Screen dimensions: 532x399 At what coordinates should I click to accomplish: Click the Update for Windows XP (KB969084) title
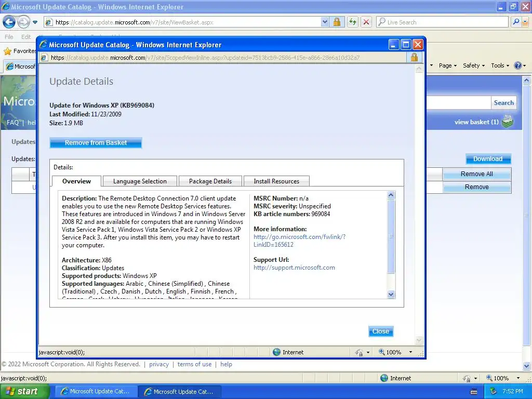102,105
